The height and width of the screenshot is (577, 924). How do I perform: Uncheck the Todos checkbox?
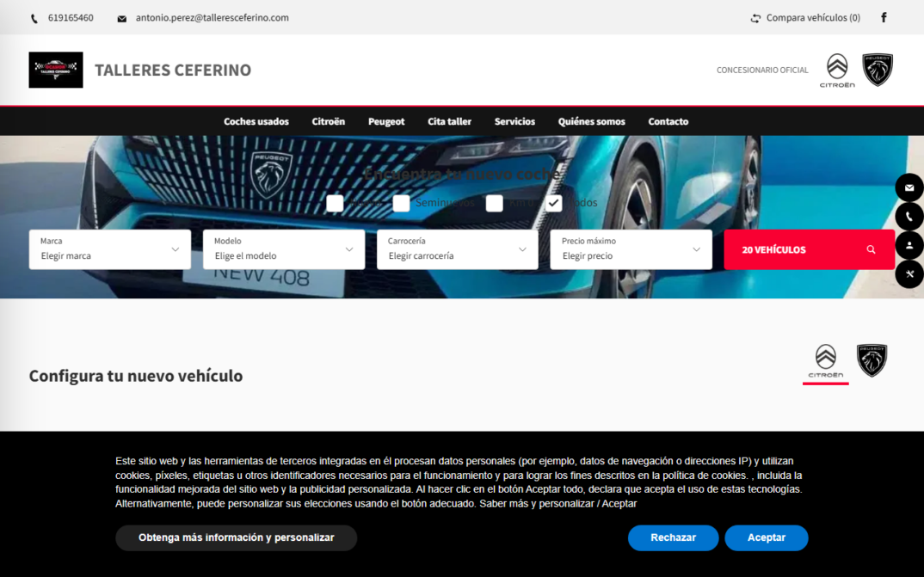553,203
